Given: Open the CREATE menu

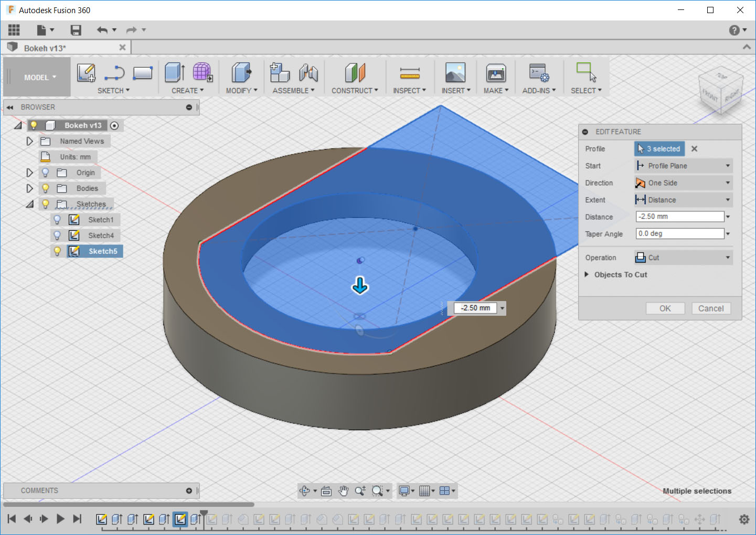Looking at the screenshot, I should (x=187, y=91).
